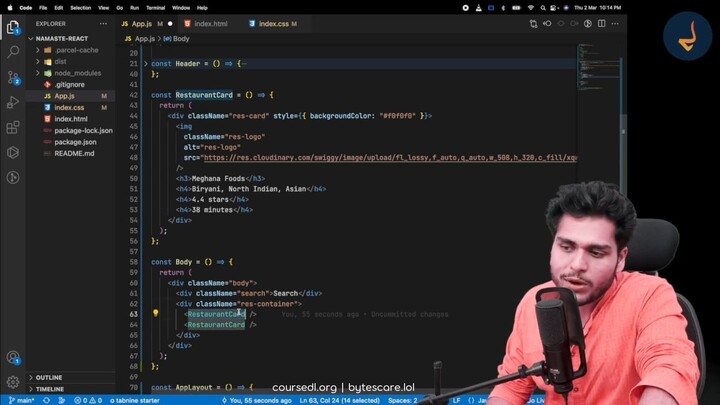This screenshot has width=720, height=405.
Task: Open the Terminal menu
Action: [155, 7]
